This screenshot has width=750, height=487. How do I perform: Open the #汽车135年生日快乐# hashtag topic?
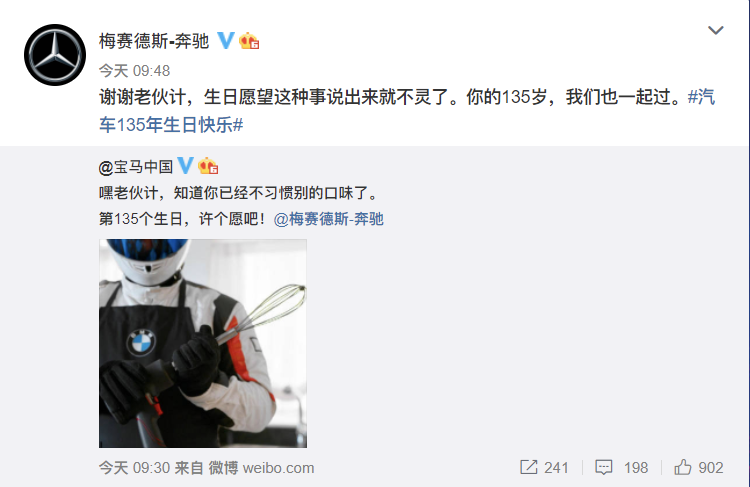click(x=407, y=111)
